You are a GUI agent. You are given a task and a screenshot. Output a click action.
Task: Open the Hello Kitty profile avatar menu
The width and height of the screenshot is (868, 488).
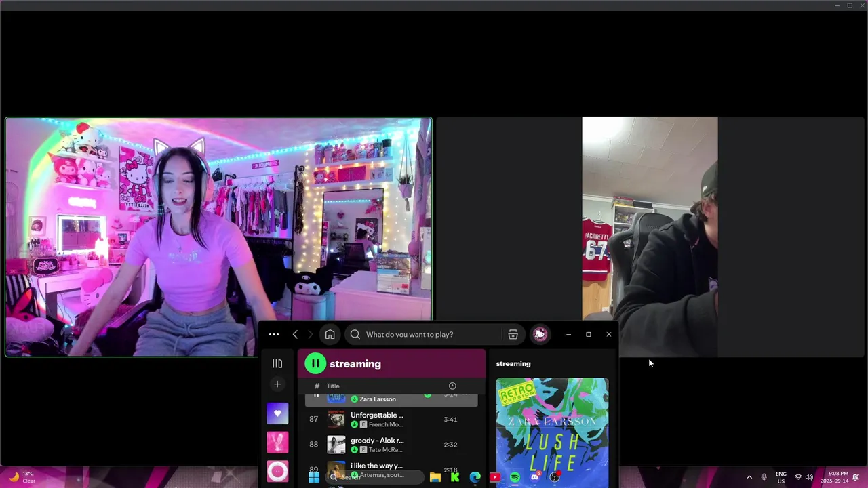point(540,334)
